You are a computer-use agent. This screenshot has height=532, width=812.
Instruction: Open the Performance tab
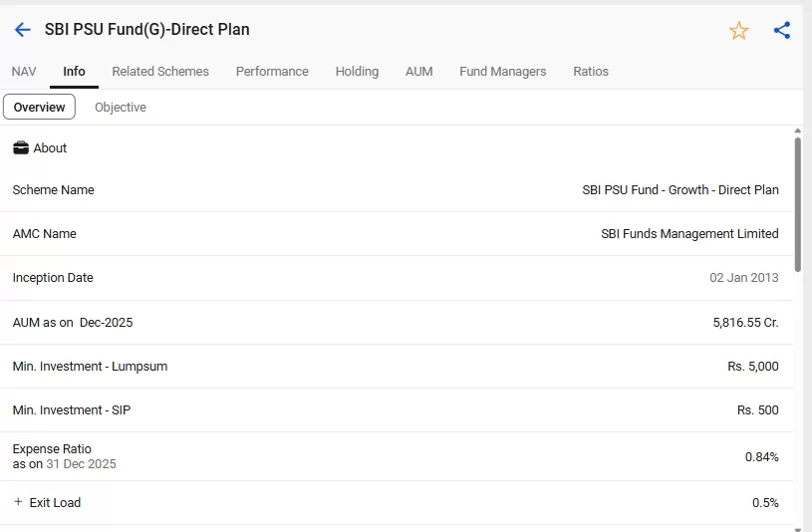point(272,72)
